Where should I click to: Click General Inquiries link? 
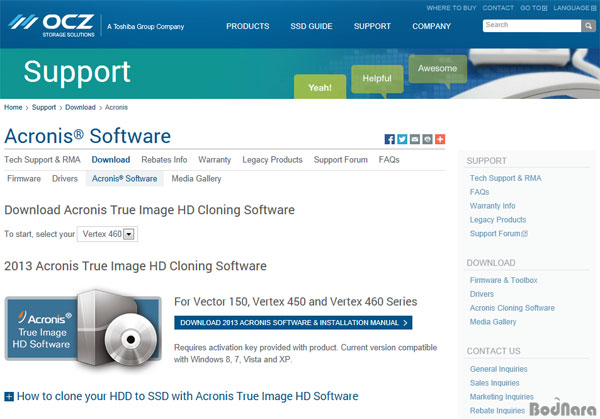499,369
